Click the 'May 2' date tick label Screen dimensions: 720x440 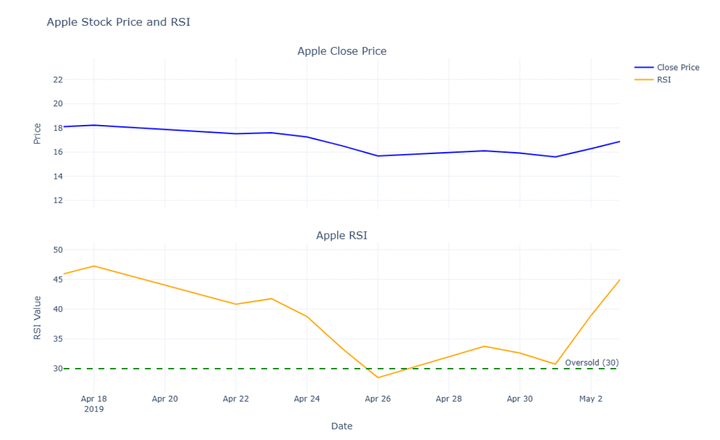pos(591,399)
